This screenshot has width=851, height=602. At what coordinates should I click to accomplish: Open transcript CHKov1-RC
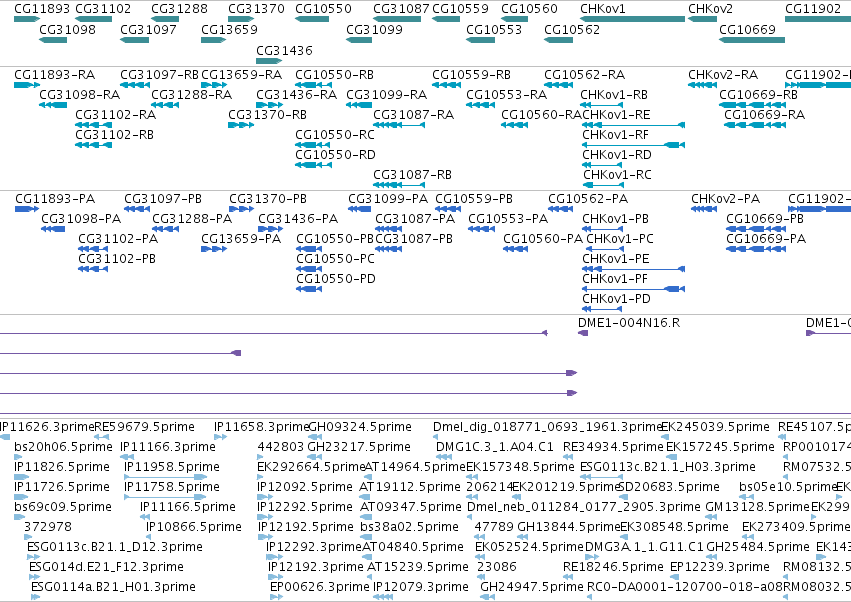[x=617, y=175]
